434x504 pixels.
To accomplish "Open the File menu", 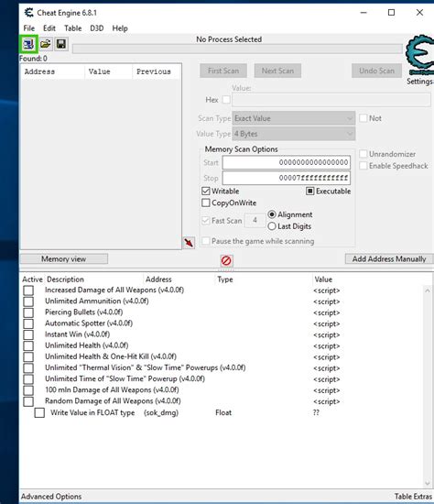I will 29,28.
